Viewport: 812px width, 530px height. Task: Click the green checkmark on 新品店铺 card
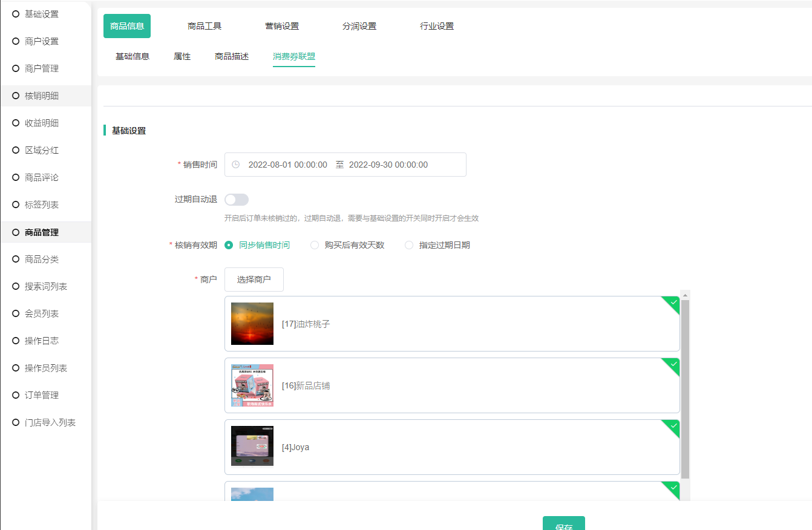[x=673, y=364]
